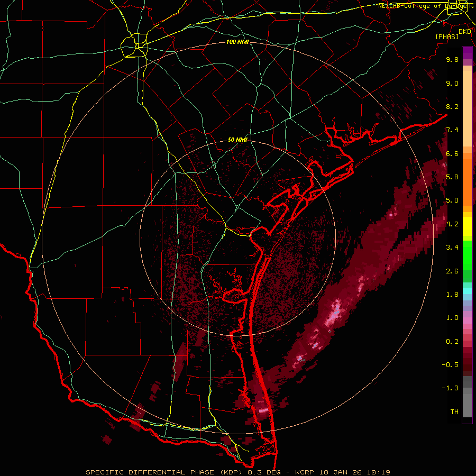The height and width of the screenshot is (476, 476).
Task: Click the cyan color bar segment near 1.8
Action: pos(467,291)
